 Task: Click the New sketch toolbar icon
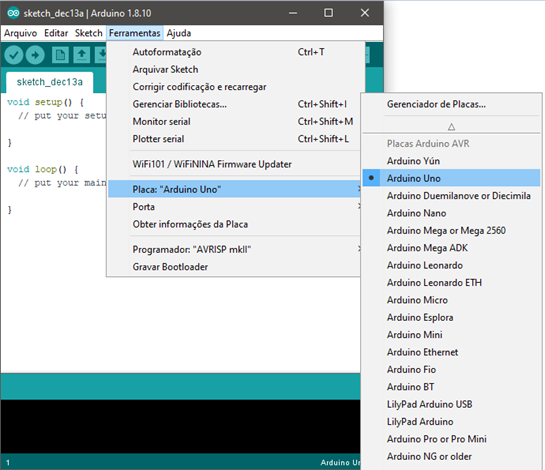(60, 55)
